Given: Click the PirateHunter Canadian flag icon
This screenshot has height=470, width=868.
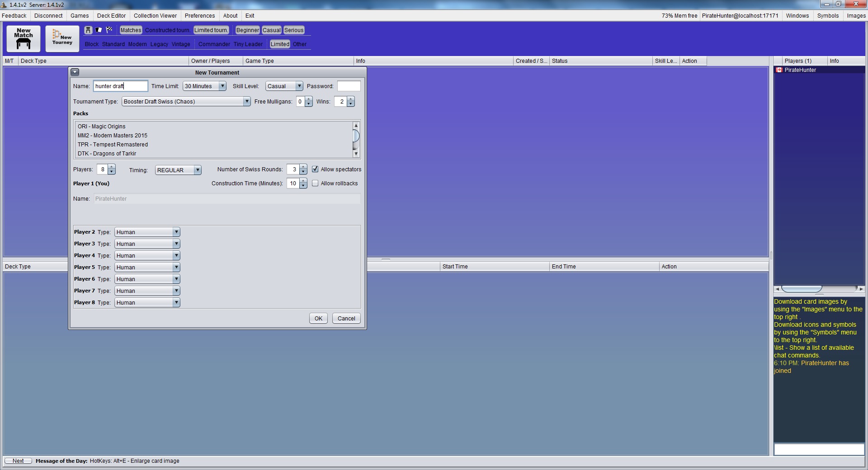Looking at the screenshot, I should click(x=779, y=70).
